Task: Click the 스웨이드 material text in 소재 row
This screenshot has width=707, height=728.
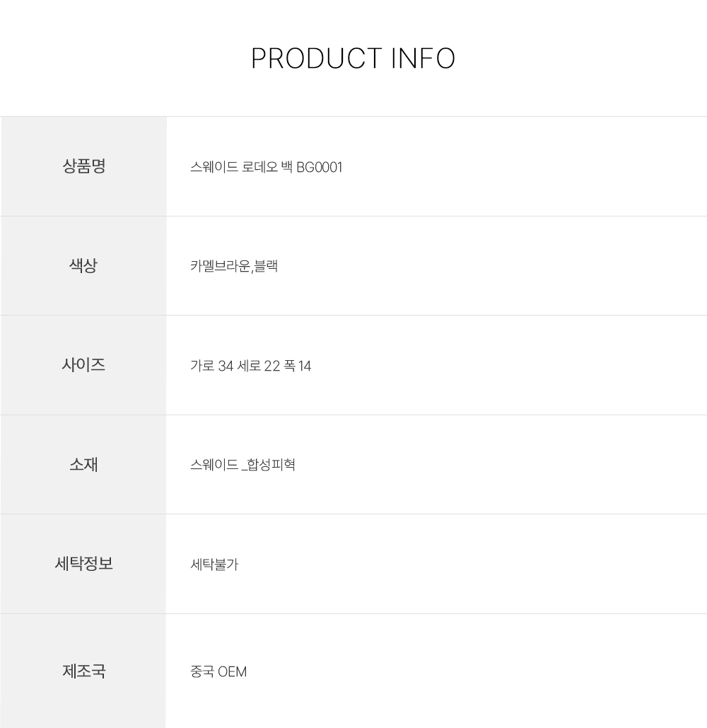Action: click(214, 466)
